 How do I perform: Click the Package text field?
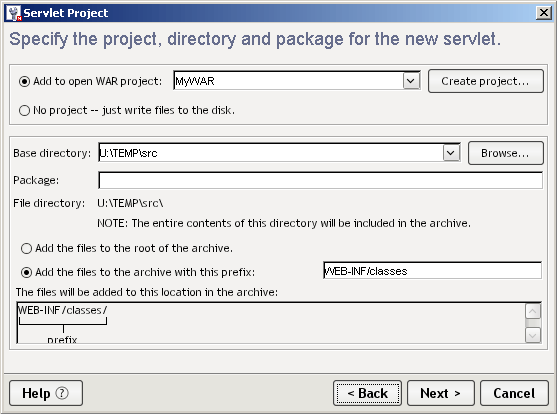pyautogui.click(x=320, y=180)
